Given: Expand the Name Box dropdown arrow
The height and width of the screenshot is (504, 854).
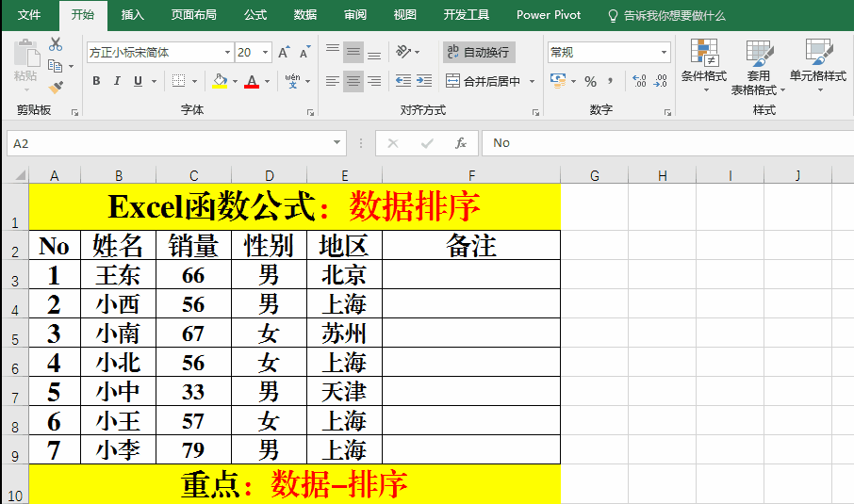Looking at the screenshot, I should [x=337, y=143].
